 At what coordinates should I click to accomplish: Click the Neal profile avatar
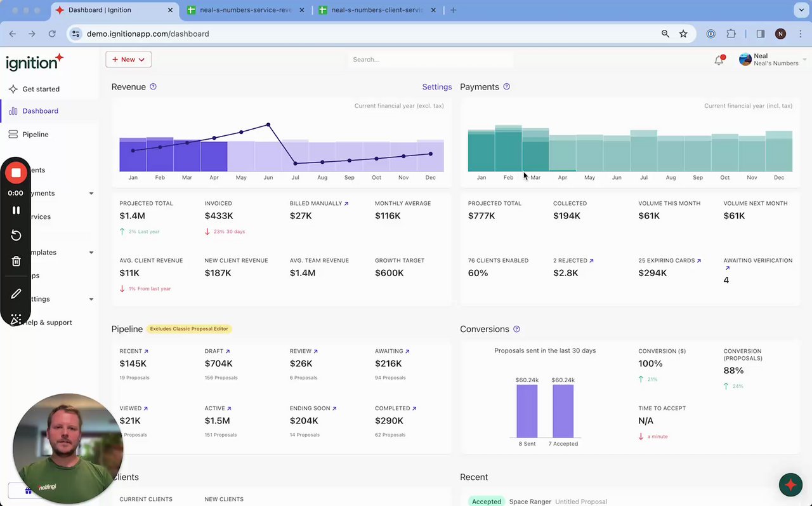745,60
